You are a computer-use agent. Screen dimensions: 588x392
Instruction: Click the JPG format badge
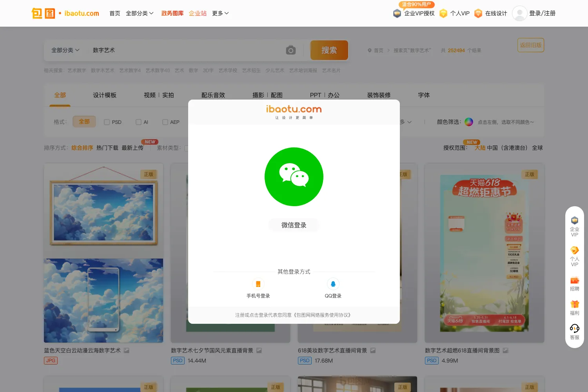point(51,361)
